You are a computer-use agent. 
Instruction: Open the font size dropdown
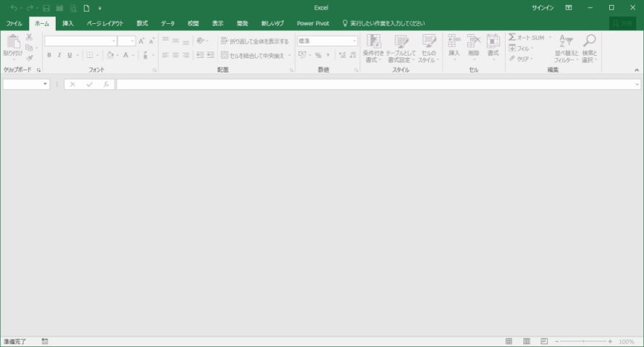coord(133,41)
